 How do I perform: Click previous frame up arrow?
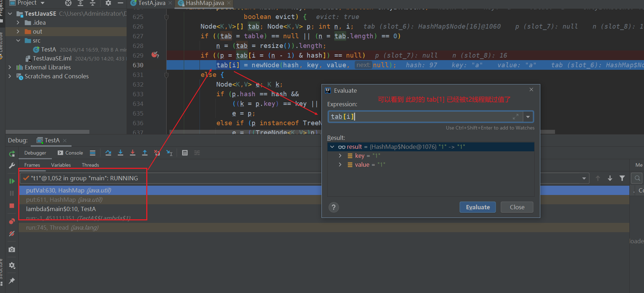pos(598,178)
